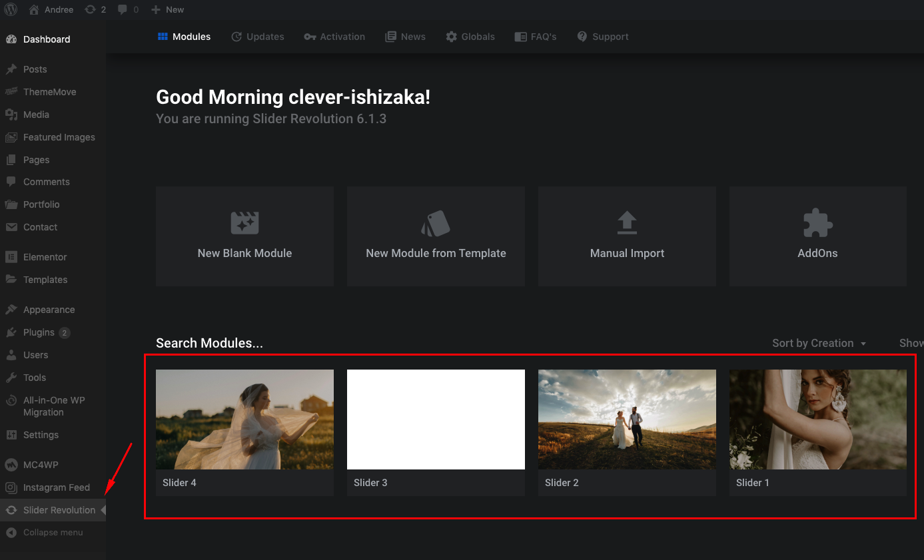Open the Plugins menu in the sidebar
924x560 pixels.
39,332
